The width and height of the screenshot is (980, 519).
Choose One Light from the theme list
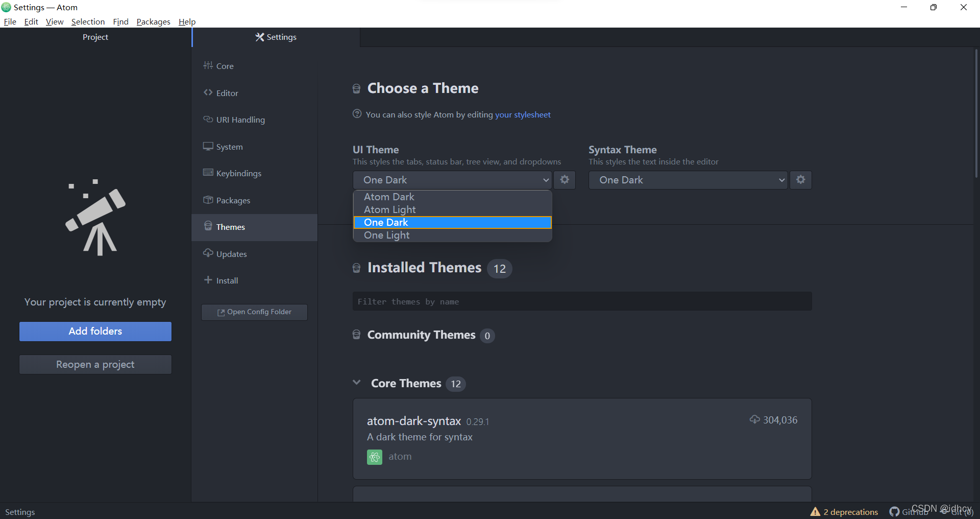(453, 235)
